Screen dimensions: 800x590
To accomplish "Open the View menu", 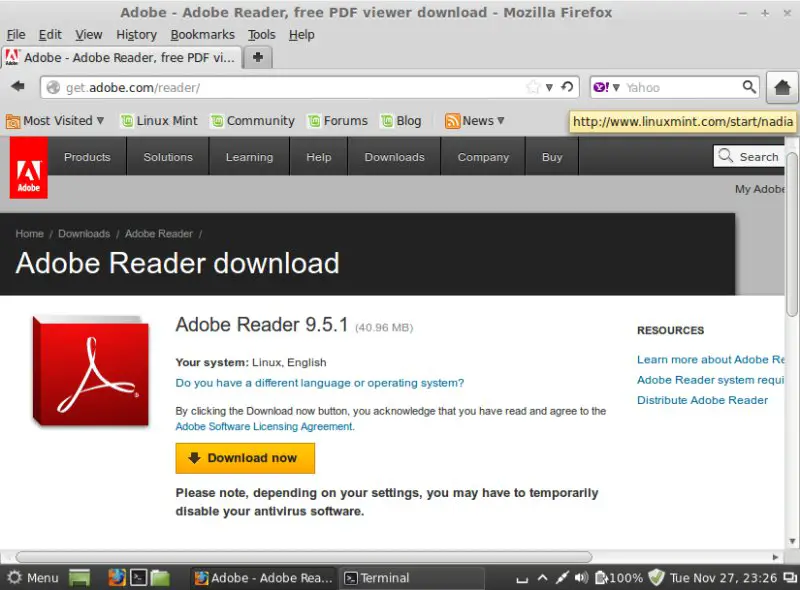I will click(x=89, y=35).
